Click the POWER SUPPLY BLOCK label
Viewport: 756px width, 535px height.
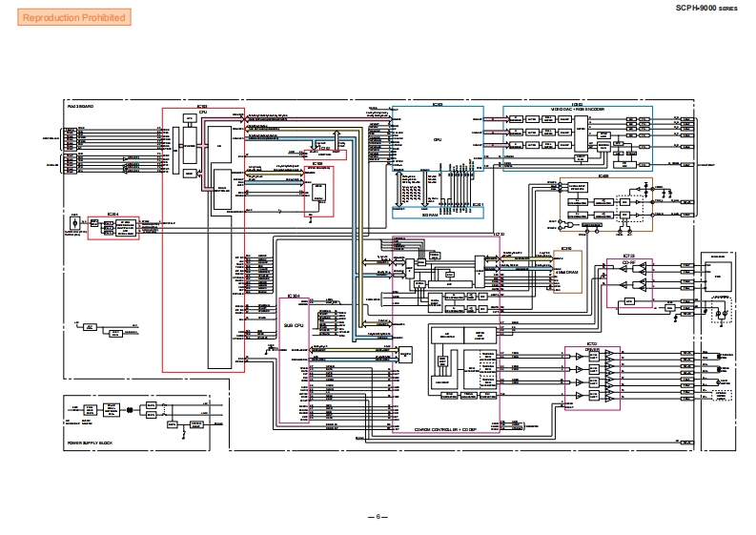(x=89, y=444)
